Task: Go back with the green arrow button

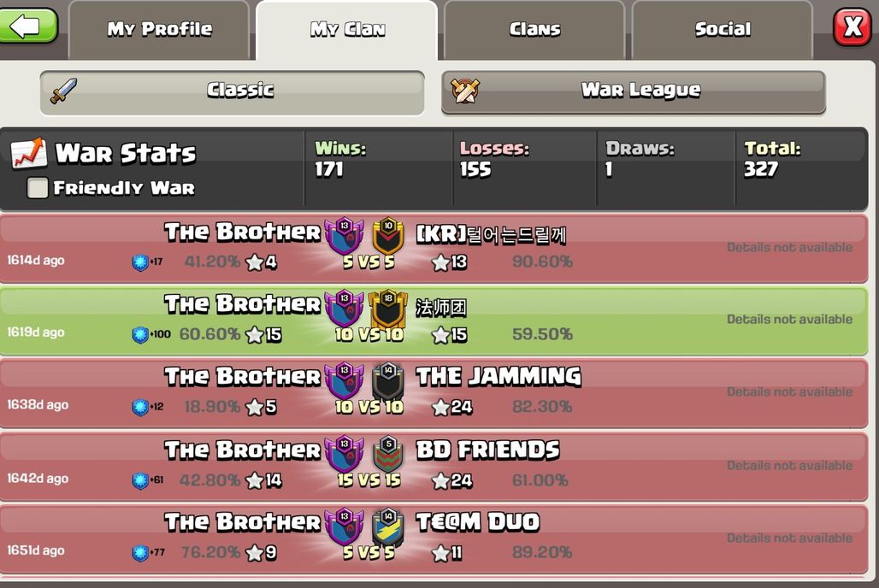Action: tap(28, 26)
